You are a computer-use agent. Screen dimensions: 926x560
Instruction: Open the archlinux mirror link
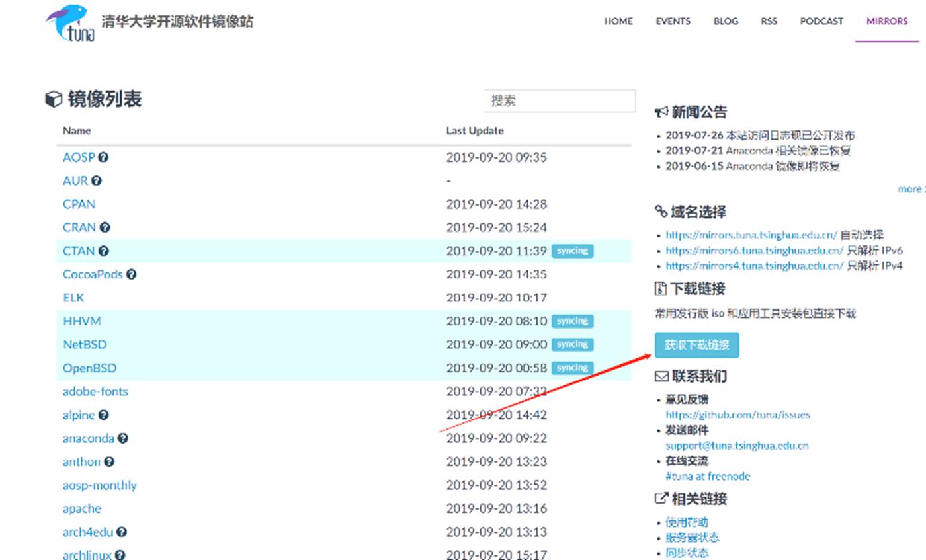pyautogui.click(x=87, y=555)
